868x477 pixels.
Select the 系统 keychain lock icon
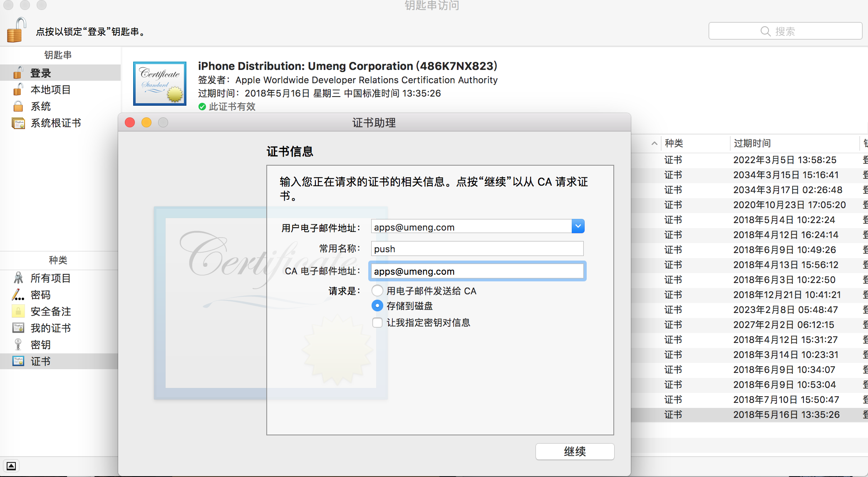point(18,106)
